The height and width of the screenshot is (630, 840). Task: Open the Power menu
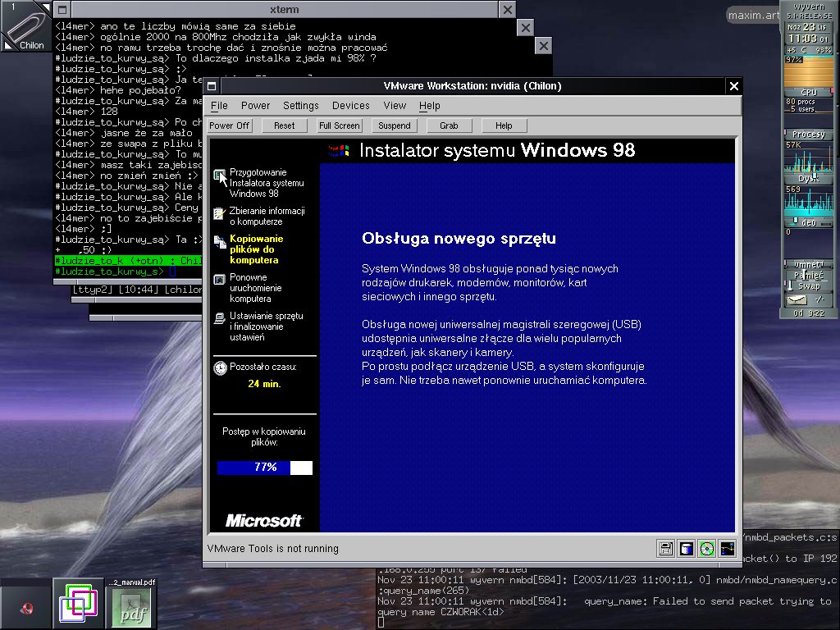click(x=255, y=106)
